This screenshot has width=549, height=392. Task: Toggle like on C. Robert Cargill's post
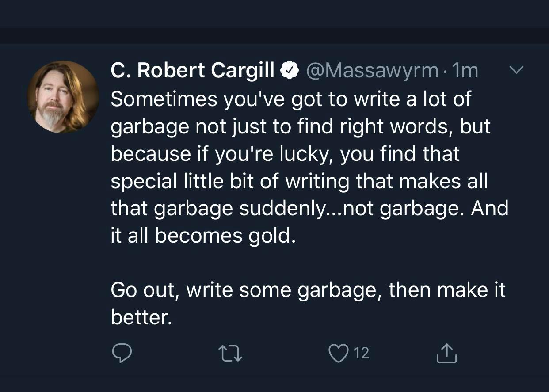coord(339,353)
